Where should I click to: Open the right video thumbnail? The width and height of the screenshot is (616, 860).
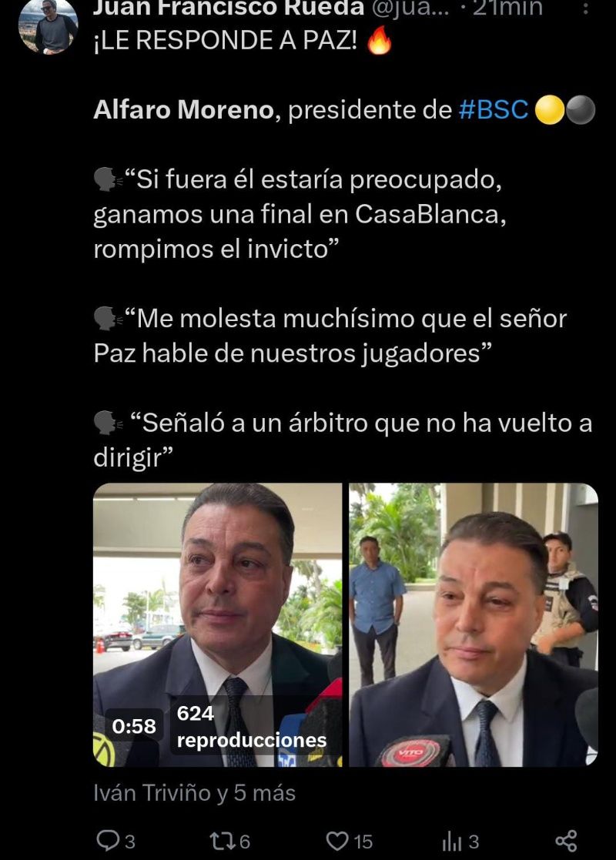point(474,624)
